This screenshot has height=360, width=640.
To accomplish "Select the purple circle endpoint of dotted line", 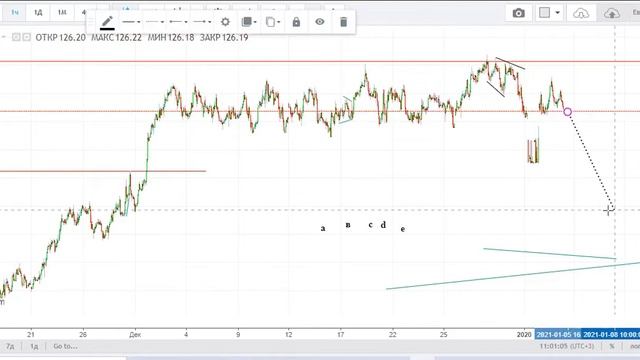I will click(567, 112).
